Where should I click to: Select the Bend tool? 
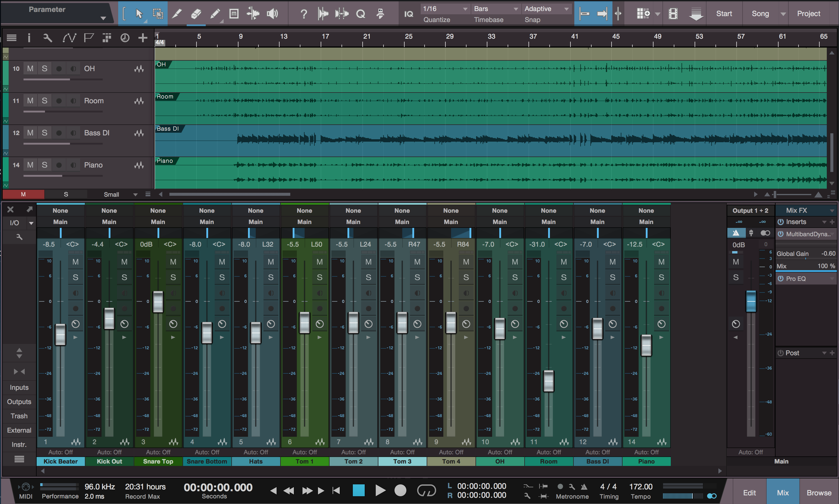[x=253, y=14]
